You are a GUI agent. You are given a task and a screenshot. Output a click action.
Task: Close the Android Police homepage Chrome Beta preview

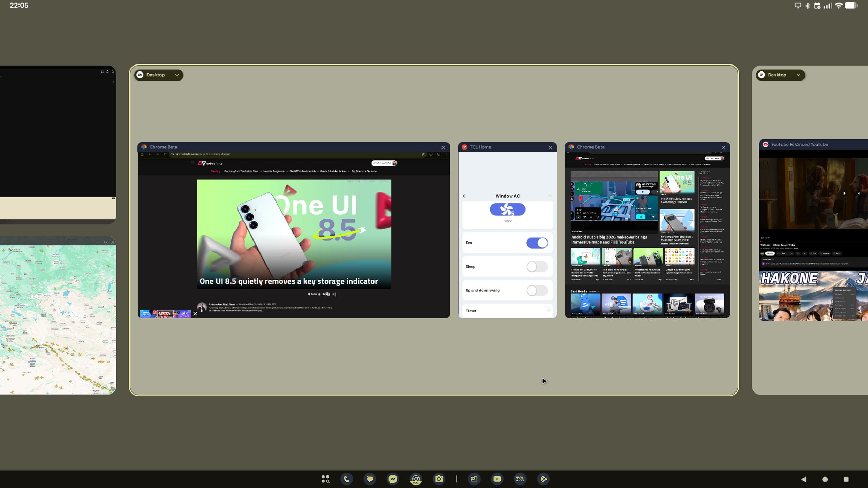click(724, 147)
